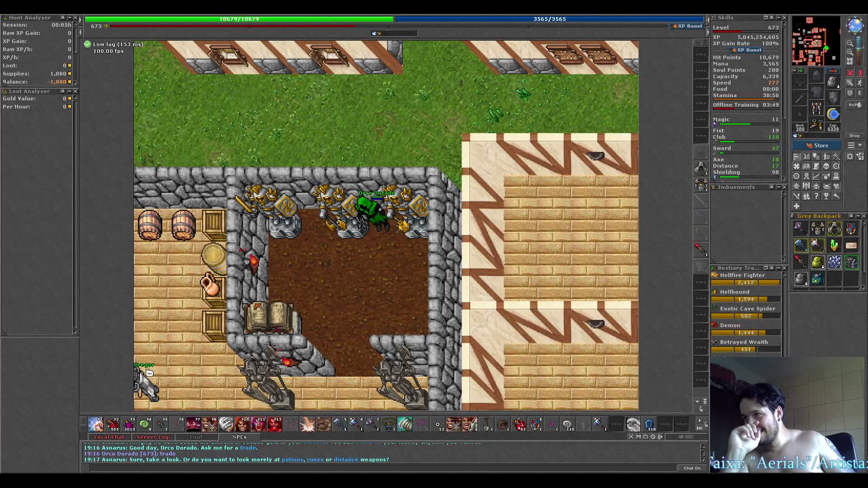This screenshot has width=868, height=488.
Task: Use the F2 hotkey item with 505
Action: click(112, 424)
